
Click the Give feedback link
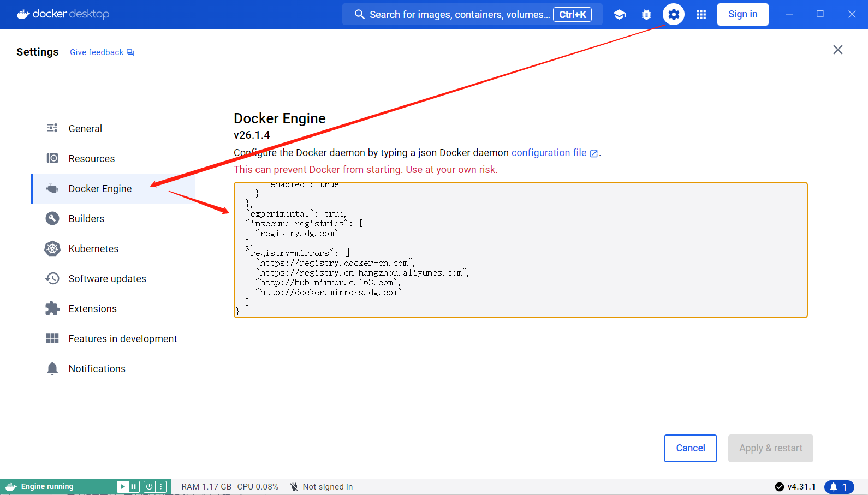pyautogui.click(x=97, y=52)
